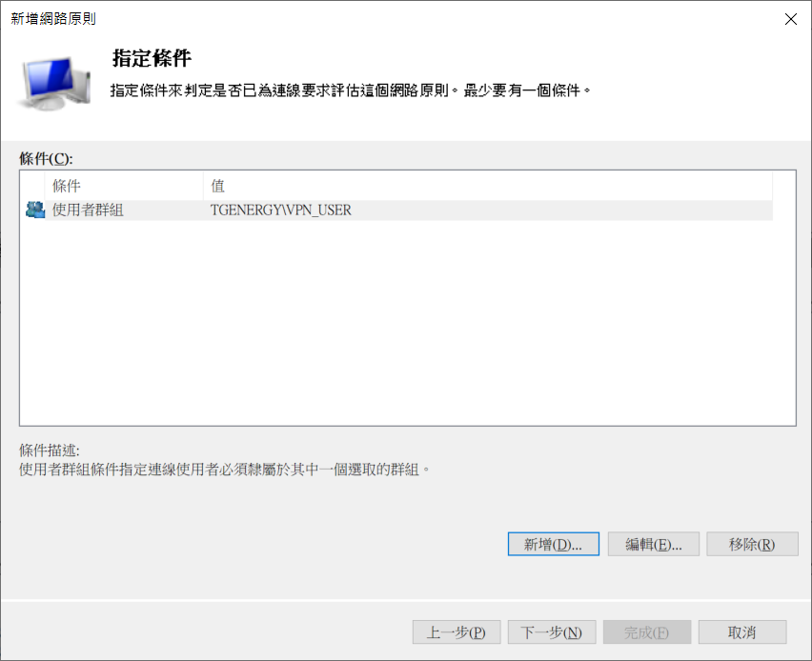
Task: Click the 指定條件 heading
Action: [x=152, y=59]
